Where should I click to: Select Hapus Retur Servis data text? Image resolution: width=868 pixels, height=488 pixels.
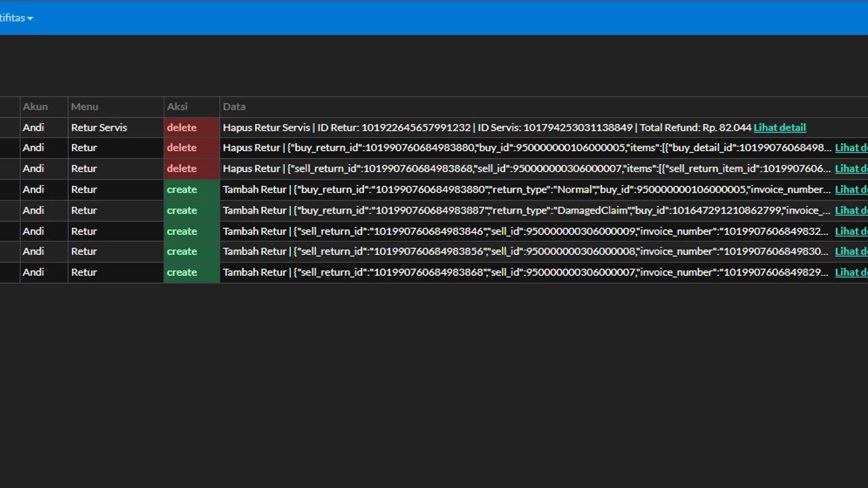tap(487, 127)
